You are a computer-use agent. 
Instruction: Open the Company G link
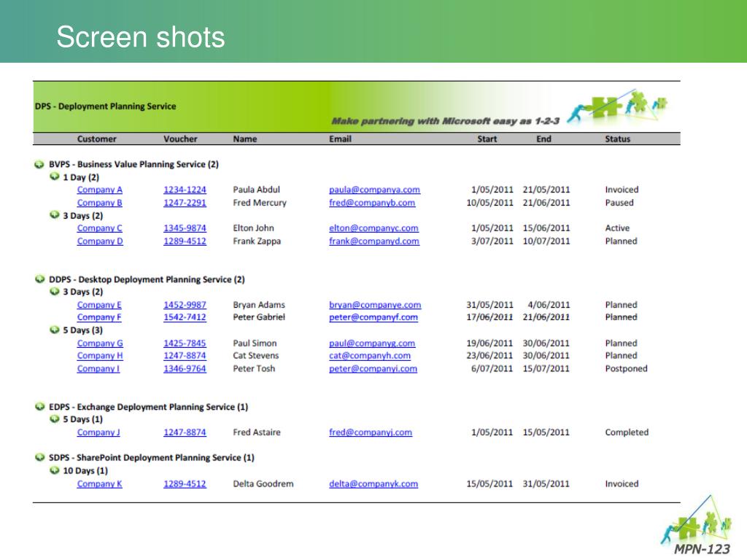pyautogui.click(x=100, y=343)
